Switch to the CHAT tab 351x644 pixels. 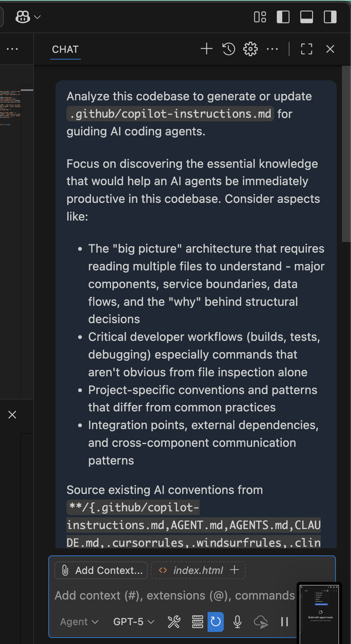pos(65,49)
